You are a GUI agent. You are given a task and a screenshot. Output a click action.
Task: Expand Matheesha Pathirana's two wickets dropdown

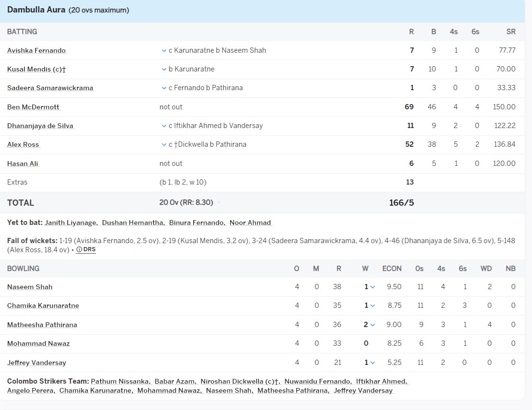(x=373, y=325)
